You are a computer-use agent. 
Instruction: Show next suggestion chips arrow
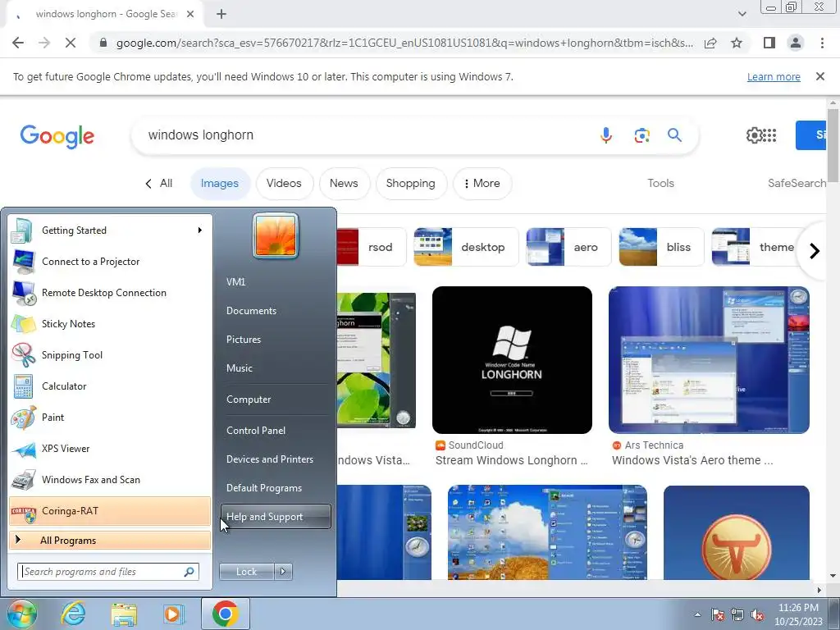[x=815, y=250]
